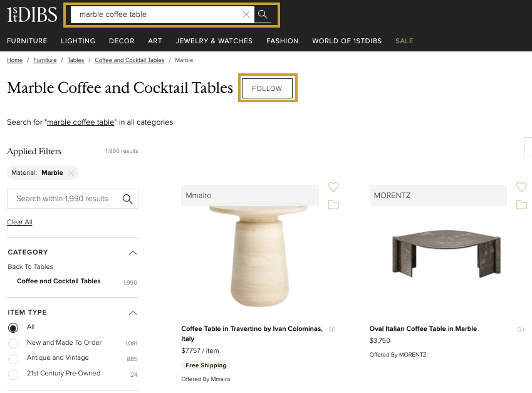Save Mmairo table to folder icon

tap(333, 204)
